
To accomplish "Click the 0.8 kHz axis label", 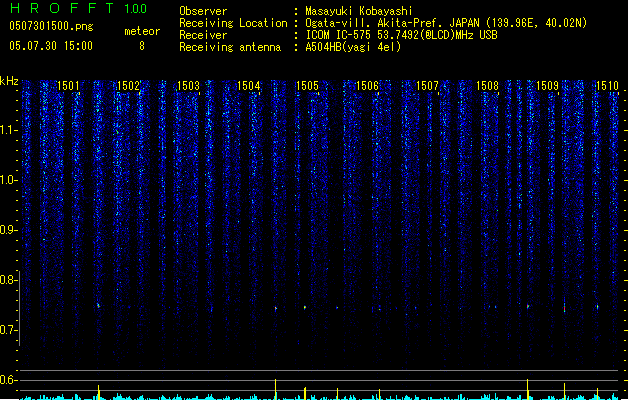I will pyautogui.click(x=9, y=280).
